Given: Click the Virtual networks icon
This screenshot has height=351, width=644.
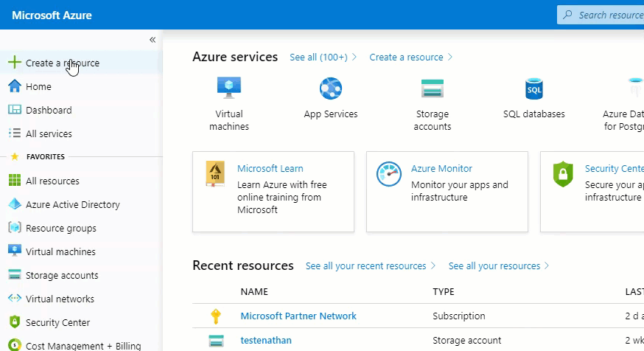Looking at the screenshot, I should click(15, 298).
